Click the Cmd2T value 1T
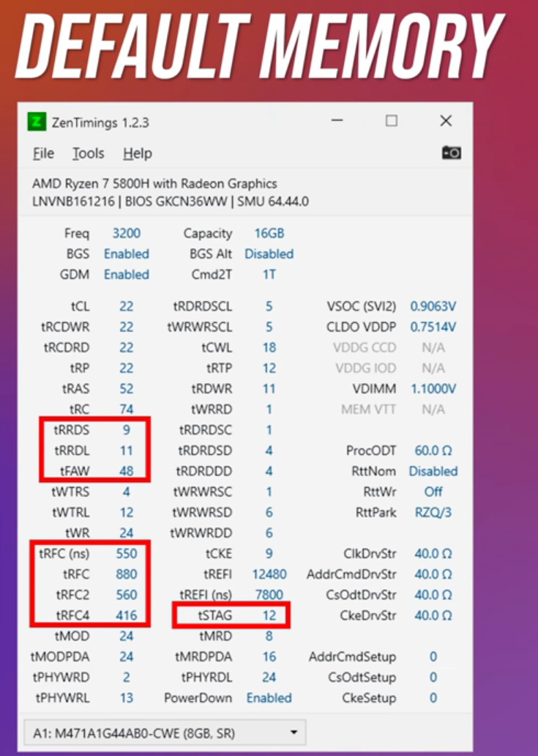This screenshot has width=538, height=756. tap(269, 275)
